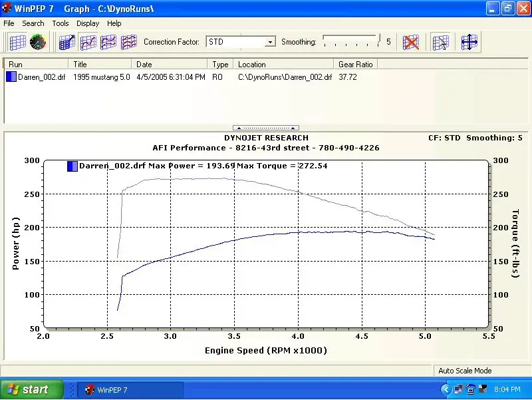The height and width of the screenshot is (400, 532).
Task: Expand hidden system tray icons chevron
Action: click(446, 389)
